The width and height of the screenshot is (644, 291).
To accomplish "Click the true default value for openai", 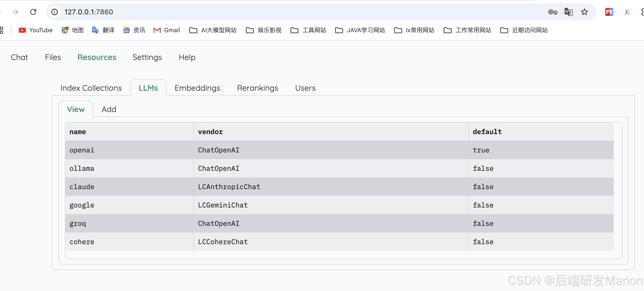I will [x=541, y=150].
